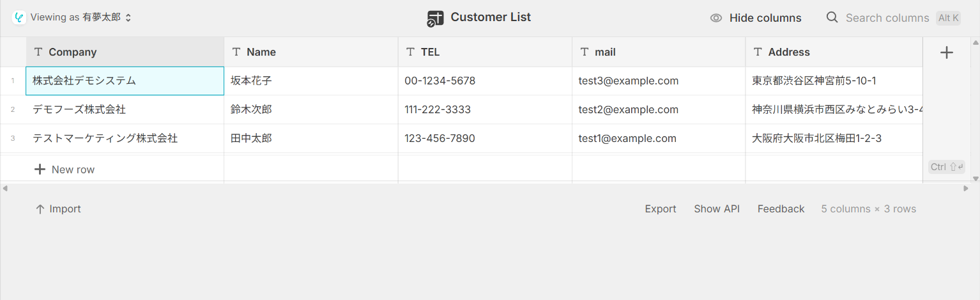Click the plus icon beside New row
Viewport: 980px width, 300px height.
pos(40,170)
